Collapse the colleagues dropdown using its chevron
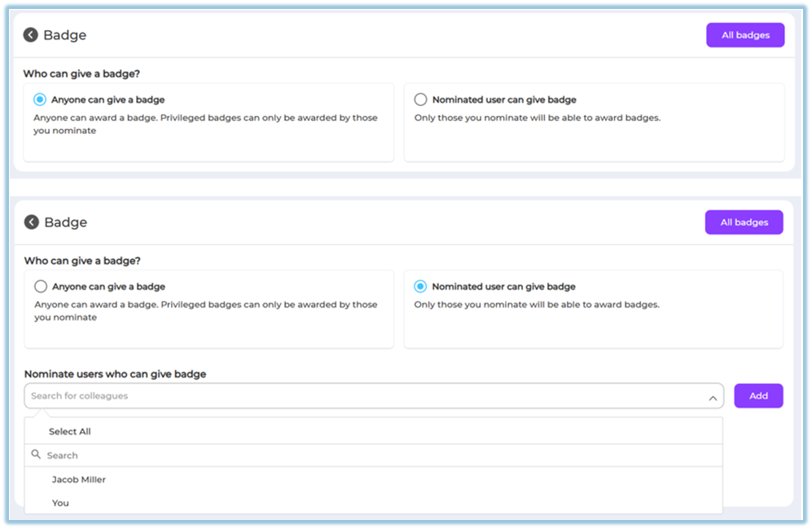The image size is (812, 529). coord(712,398)
